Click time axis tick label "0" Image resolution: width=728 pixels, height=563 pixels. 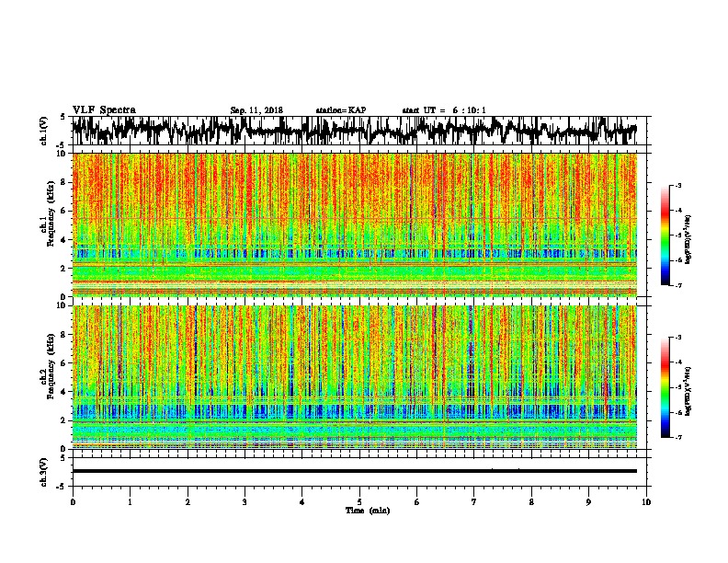coord(73,502)
